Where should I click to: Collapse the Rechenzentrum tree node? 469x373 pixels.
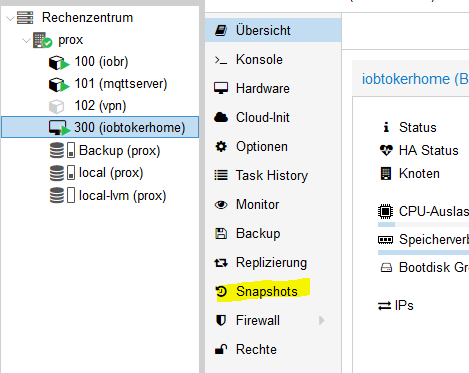10,18
